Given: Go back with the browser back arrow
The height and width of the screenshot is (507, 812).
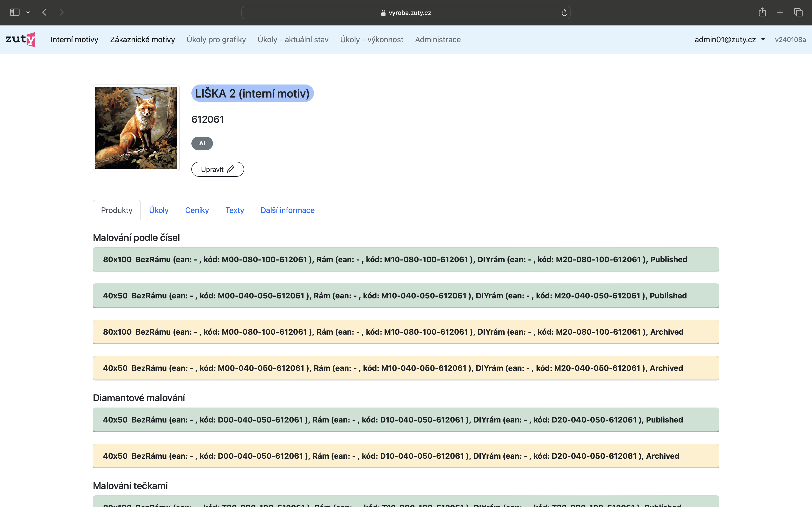Looking at the screenshot, I should tap(44, 12).
